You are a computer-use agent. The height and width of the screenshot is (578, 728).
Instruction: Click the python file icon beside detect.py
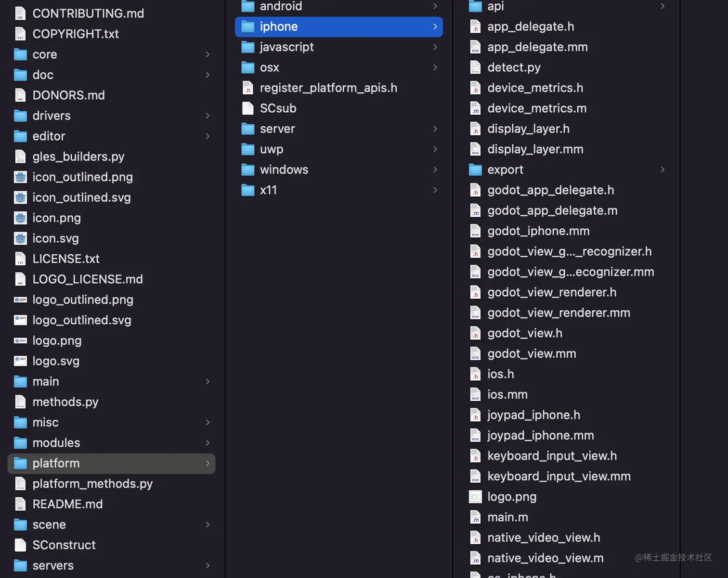point(475,67)
